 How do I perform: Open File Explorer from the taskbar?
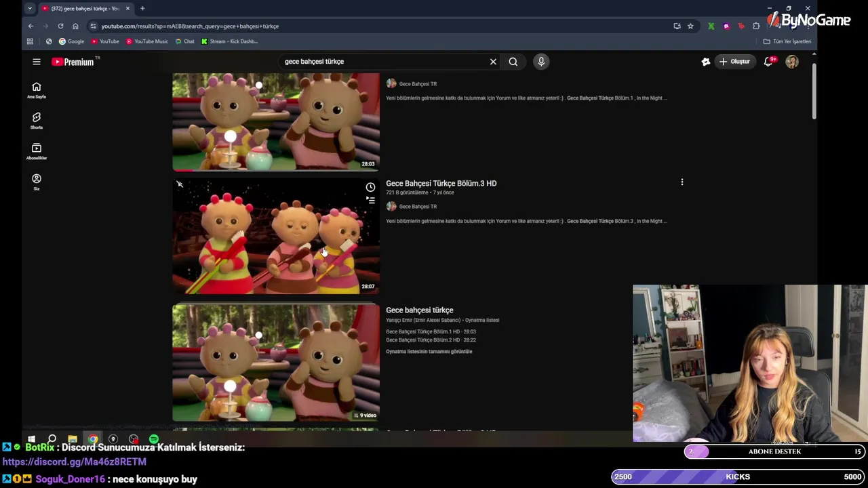[73, 439]
